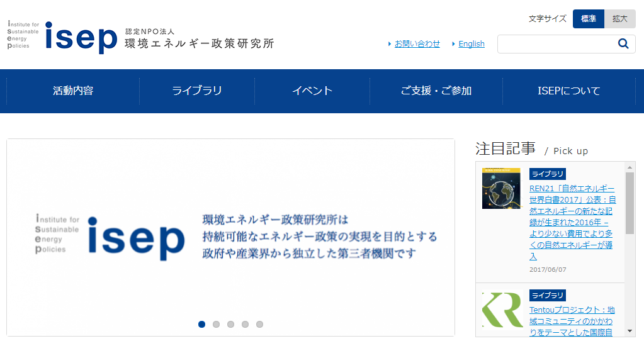Click ライブラリ tag above Tentou article
This screenshot has width=644, height=341.
coord(548,296)
